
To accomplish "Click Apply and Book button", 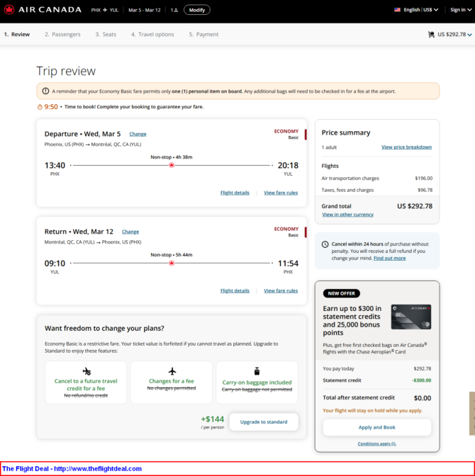I will coord(377,427).
